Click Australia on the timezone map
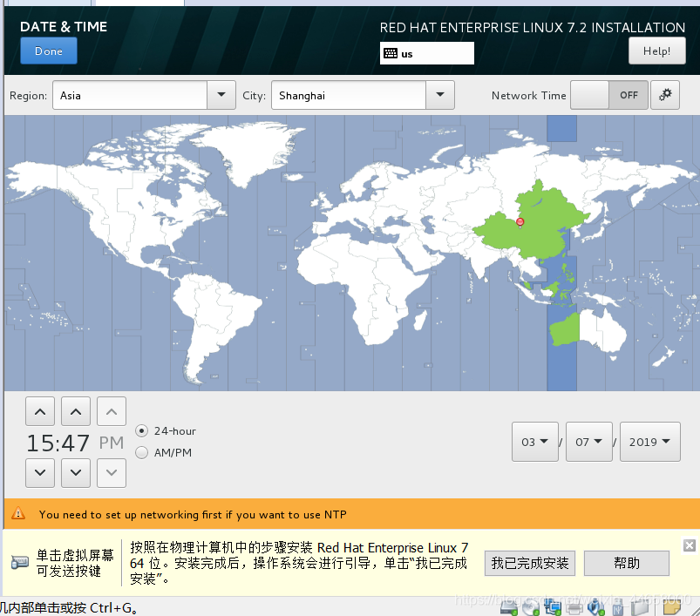This screenshot has width=700, height=616. 589,330
